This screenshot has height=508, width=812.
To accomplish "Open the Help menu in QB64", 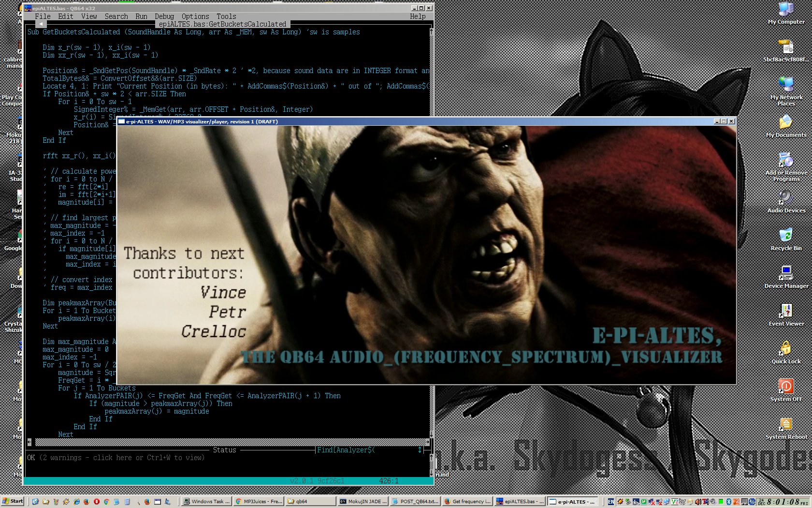I will pyautogui.click(x=418, y=16).
